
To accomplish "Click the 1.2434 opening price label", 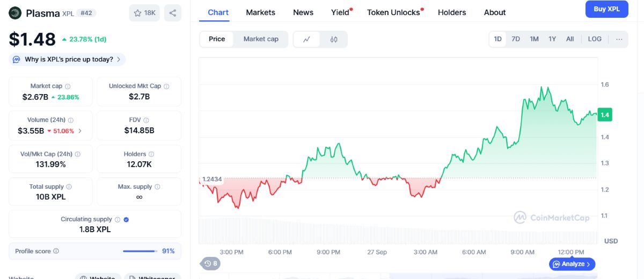I will pos(212,179).
